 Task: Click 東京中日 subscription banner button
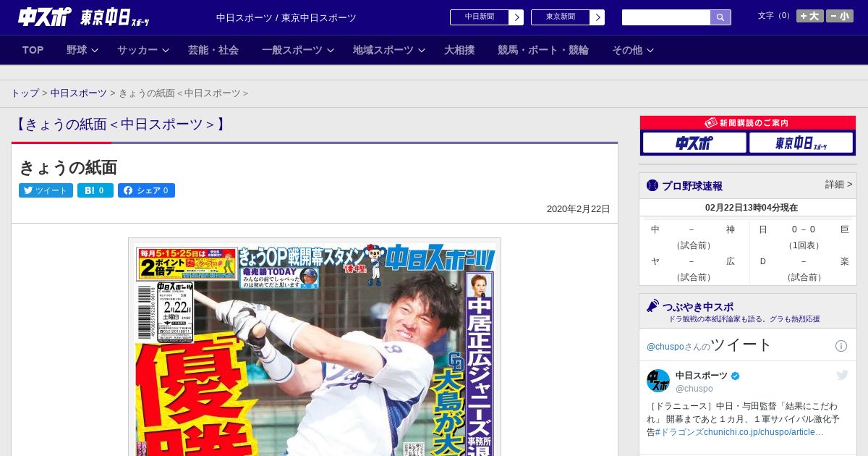tap(801, 143)
